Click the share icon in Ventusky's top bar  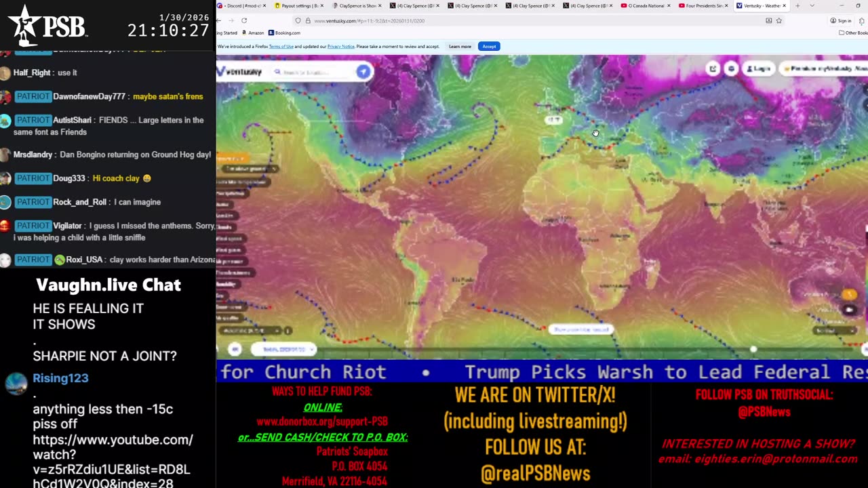(713, 68)
